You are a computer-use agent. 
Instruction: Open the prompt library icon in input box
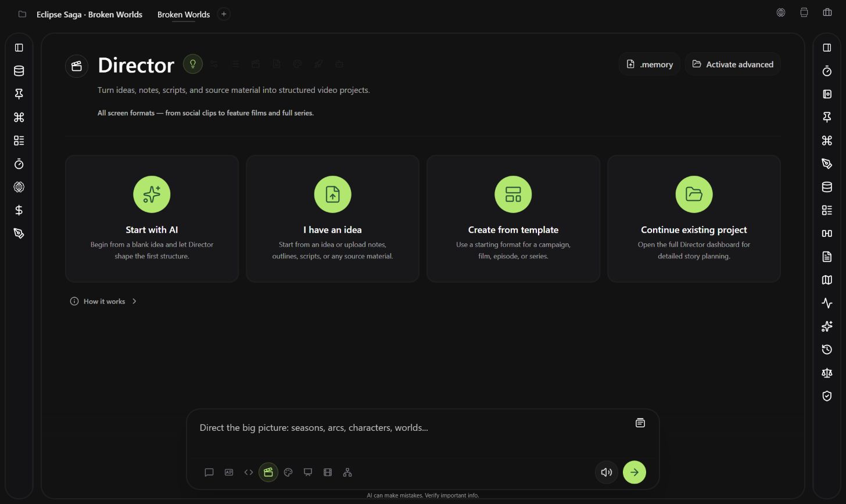click(640, 423)
